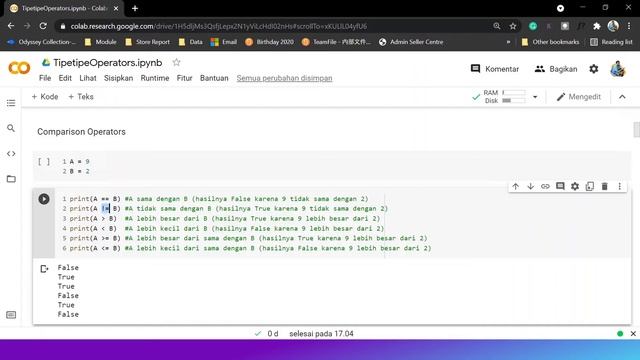
Task: Open the Files folder sidebar icon
Action: pyautogui.click(x=11, y=179)
